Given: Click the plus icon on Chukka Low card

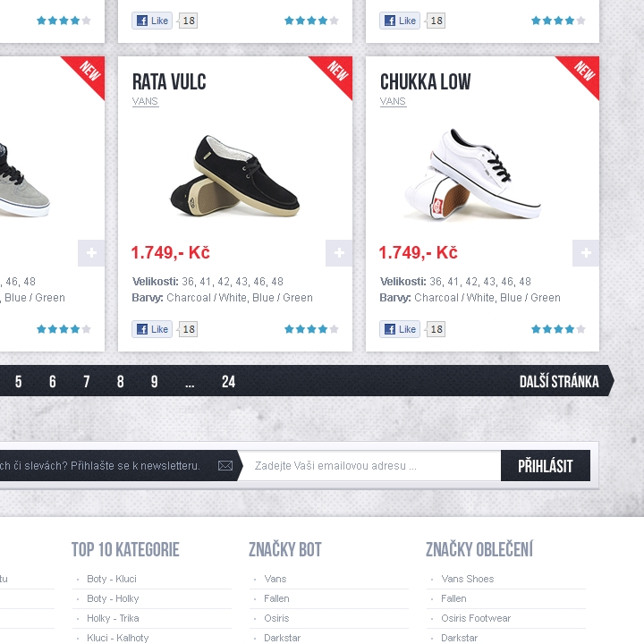Looking at the screenshot, I should [586, 253].
